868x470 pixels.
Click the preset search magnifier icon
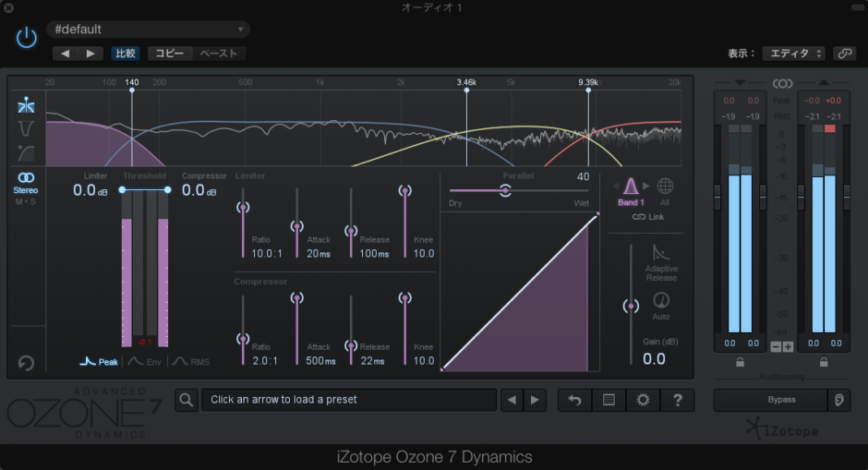[x=187, y=400]
